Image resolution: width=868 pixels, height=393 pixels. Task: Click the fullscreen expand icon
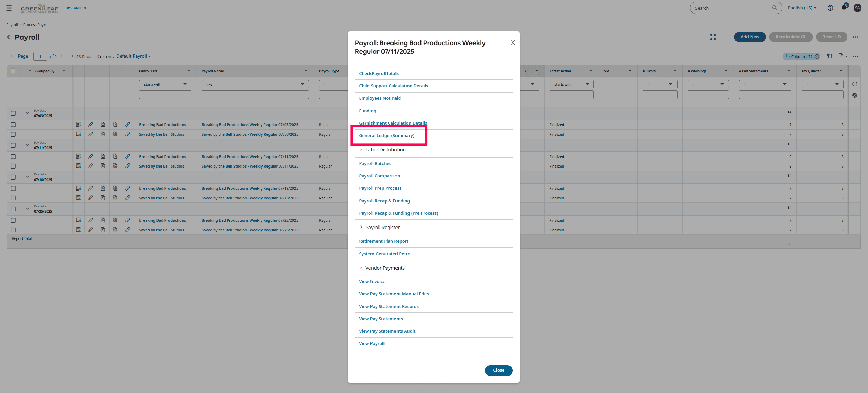tap(713, 37)
